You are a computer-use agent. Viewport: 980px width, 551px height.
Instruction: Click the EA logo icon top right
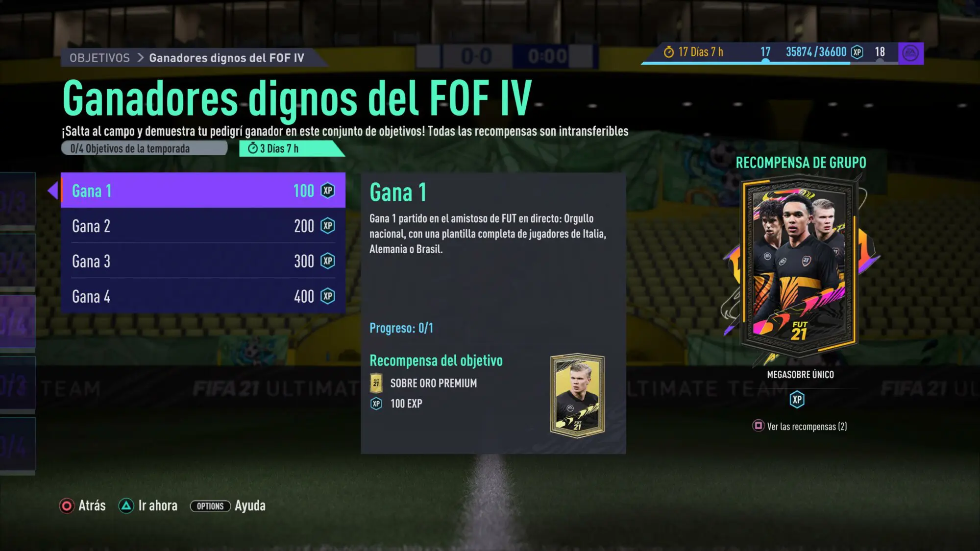click(x=910, y=53)
